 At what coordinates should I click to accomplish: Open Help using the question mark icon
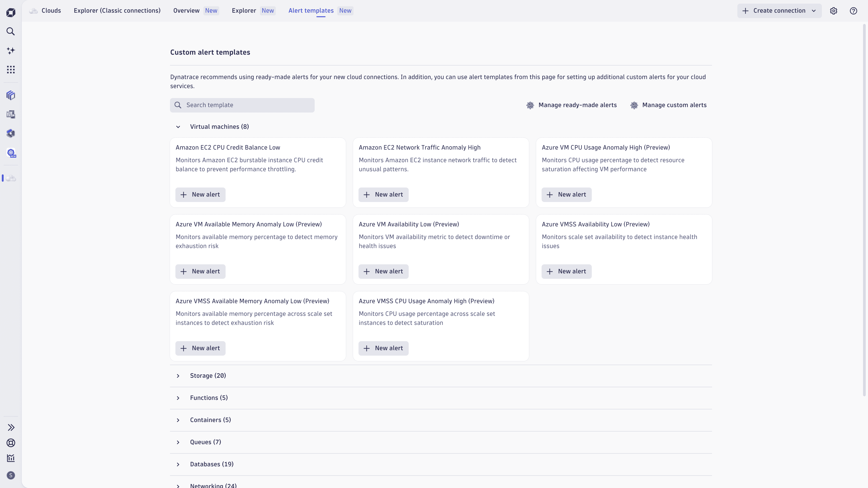854,10
